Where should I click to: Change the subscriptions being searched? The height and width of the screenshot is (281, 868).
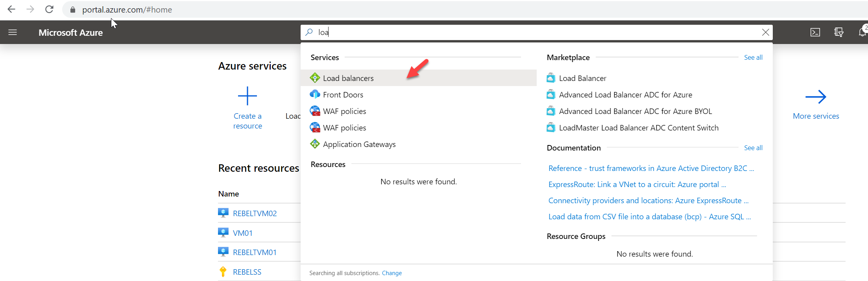[x=392, y=273]
